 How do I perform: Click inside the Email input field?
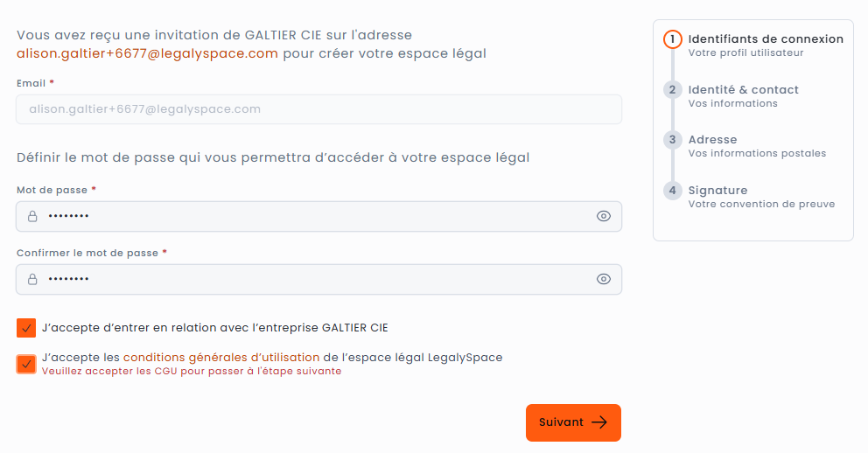(318, 109)
